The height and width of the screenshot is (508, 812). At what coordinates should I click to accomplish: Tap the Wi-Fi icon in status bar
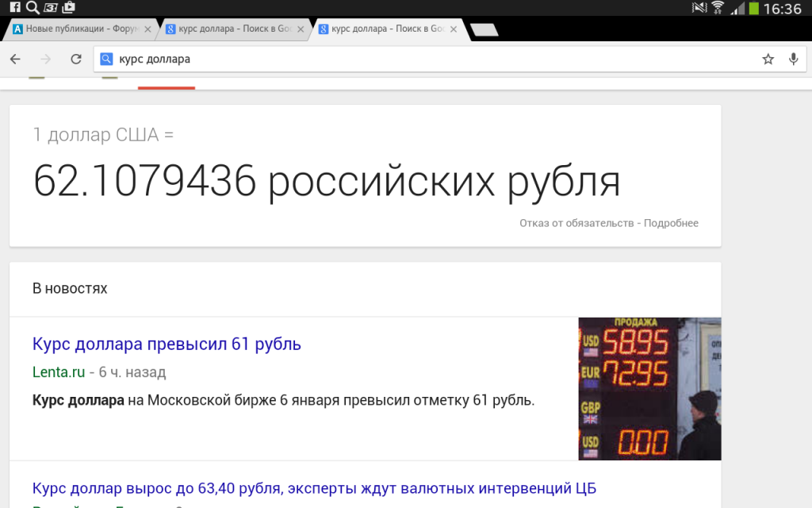[718, 8]
